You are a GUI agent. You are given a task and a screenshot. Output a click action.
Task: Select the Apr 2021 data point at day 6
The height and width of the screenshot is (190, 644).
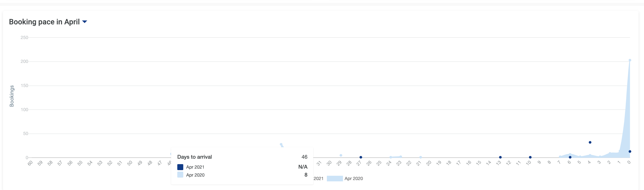(x=570, y=157)
